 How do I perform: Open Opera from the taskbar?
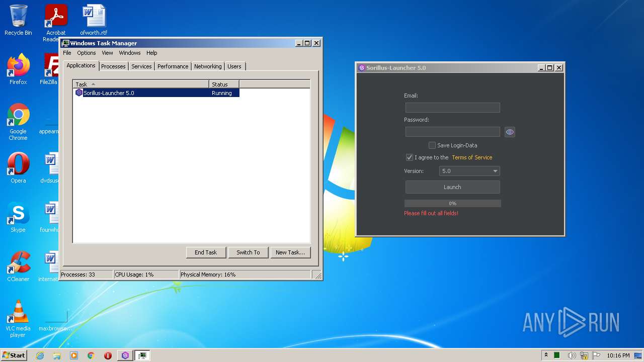click(x=108, y=355)
